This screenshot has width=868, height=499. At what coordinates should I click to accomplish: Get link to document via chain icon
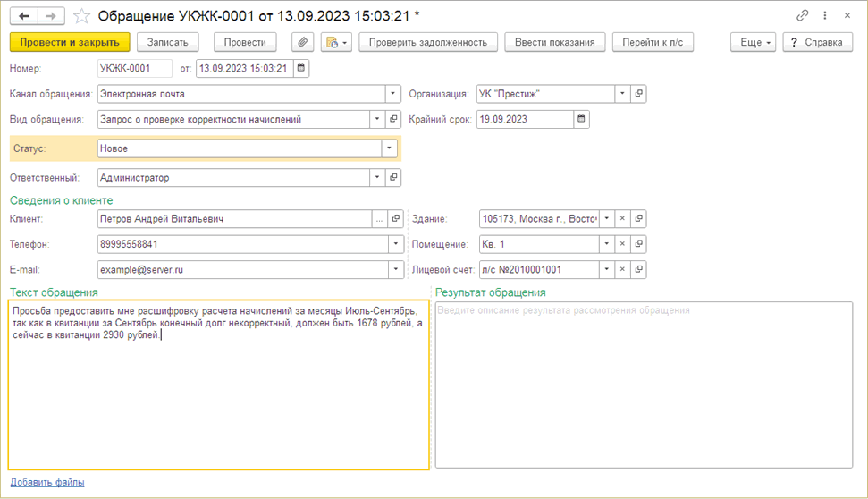tap(802, 16)
